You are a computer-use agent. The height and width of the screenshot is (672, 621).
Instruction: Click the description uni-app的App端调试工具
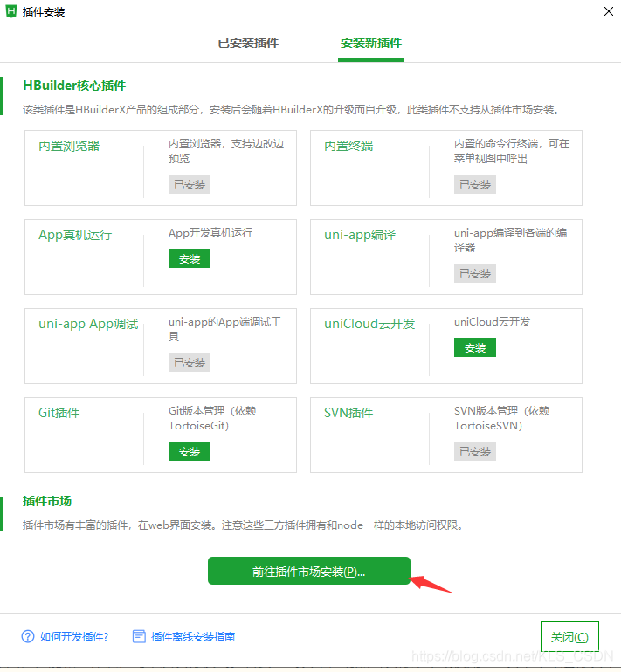tap(224, 329)
